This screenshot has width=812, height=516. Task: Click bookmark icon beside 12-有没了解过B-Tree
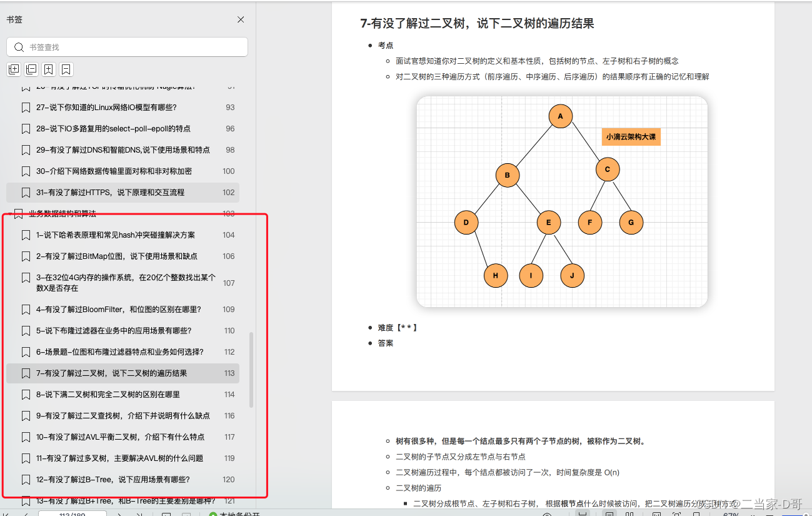tap(26, 480)
